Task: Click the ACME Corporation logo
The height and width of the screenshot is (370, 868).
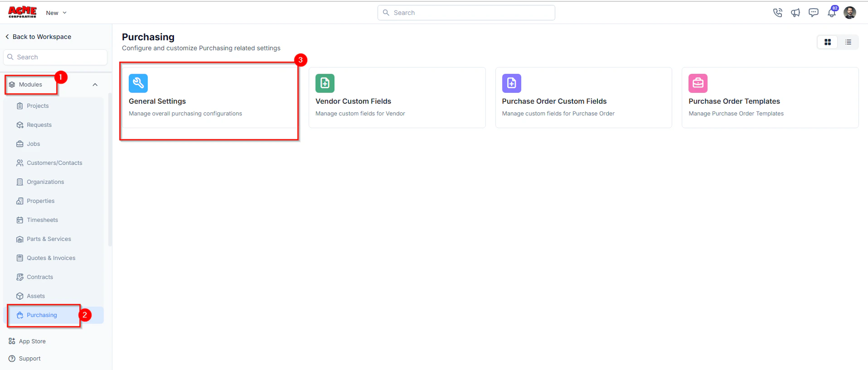Action: (x=22, y=12)
